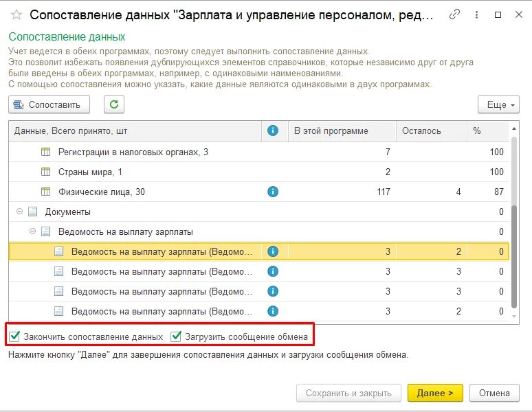Click info icon in Физические лица row
Viewport: 532px width, 412px height.
pyautogui.click(x=273, y=192)
